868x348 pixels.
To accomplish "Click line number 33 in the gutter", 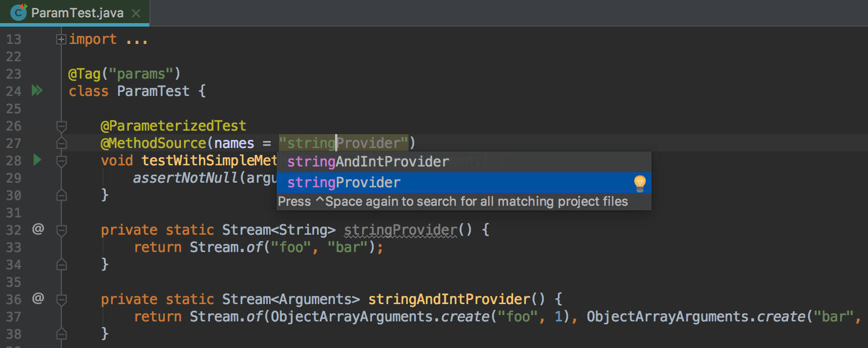I will pyautogui.click(x=14, y=247).
